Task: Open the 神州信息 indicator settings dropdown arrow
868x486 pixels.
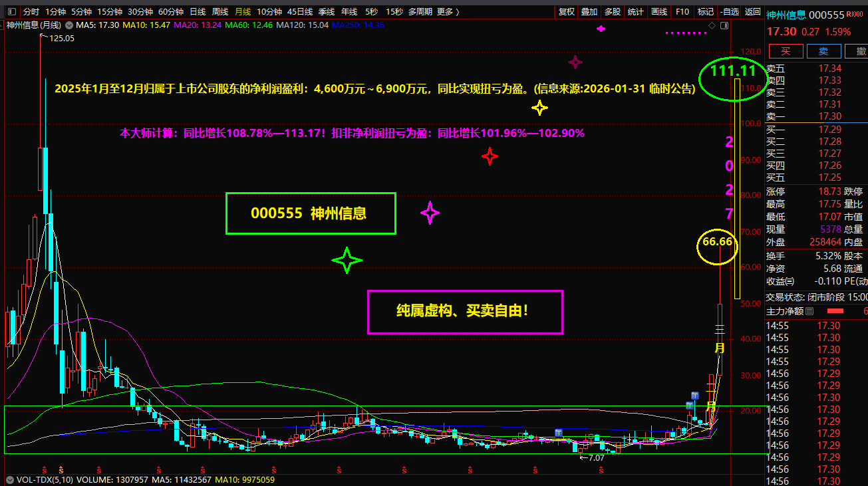Action: [69, 25]
